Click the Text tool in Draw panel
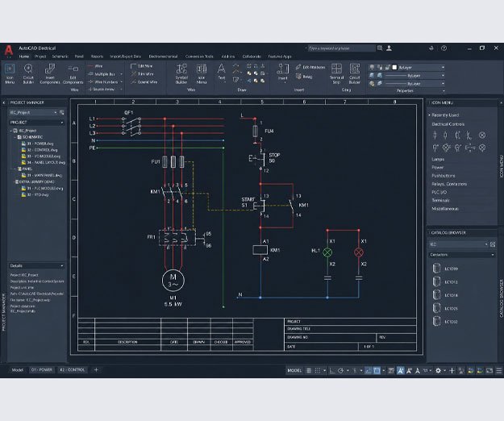The height and width of the screenshot is (421, 504). pos(222,72)
